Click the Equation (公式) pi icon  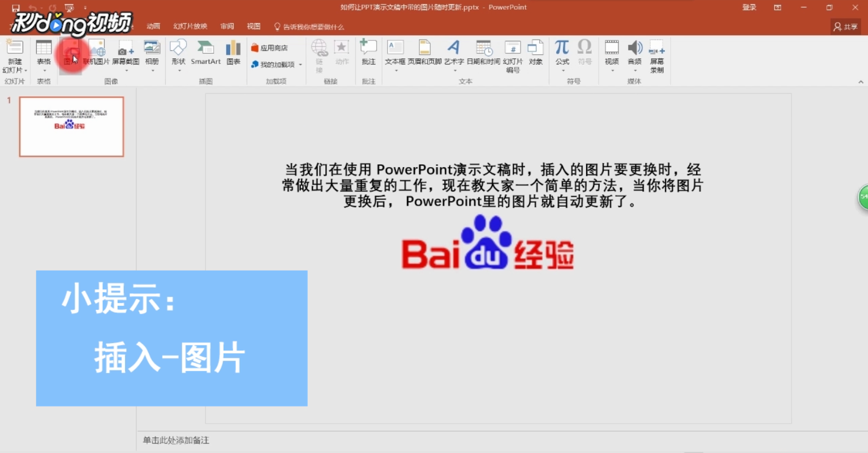click(562, 47)
